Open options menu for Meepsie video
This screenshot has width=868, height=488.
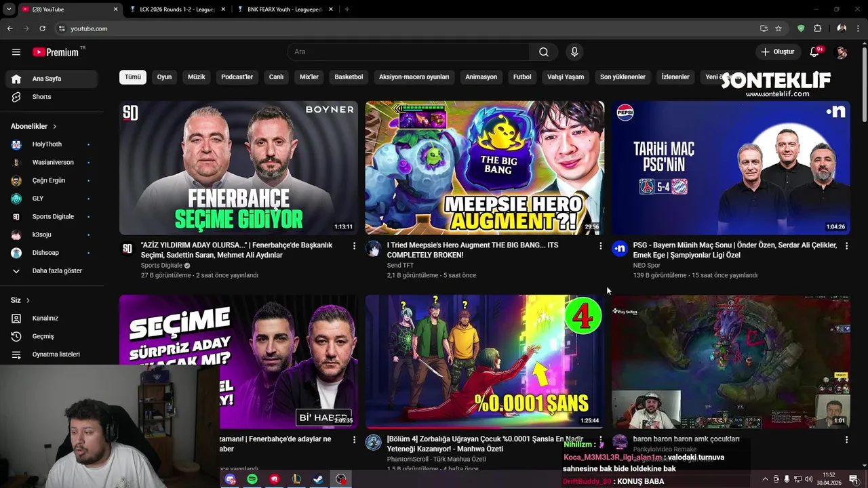pyautogui.click(x=600, y=246)
